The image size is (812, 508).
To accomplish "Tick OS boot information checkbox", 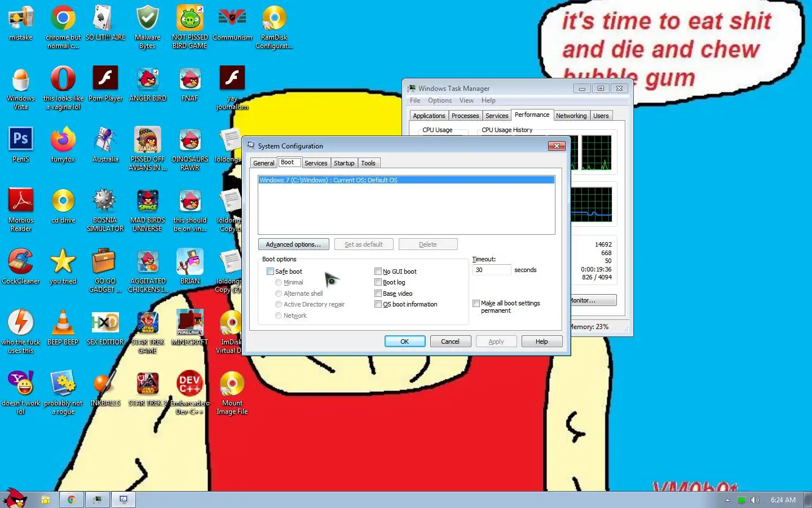I will click(x=378, y=304).
